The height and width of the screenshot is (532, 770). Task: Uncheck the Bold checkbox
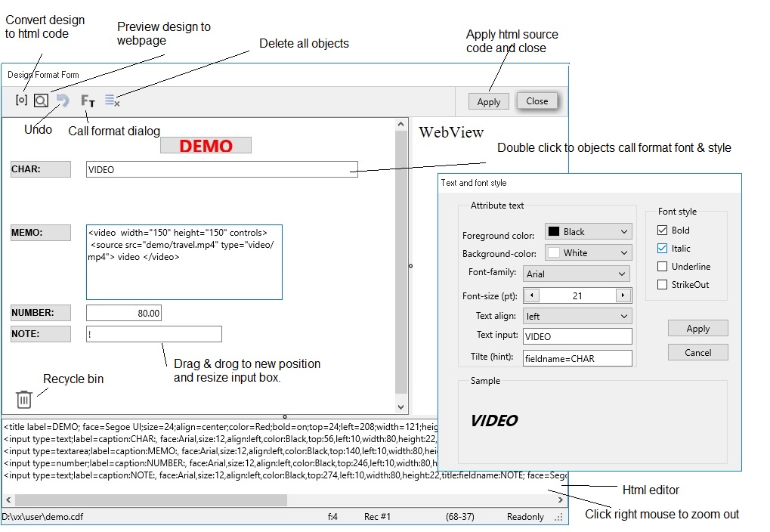pos(663,230)
